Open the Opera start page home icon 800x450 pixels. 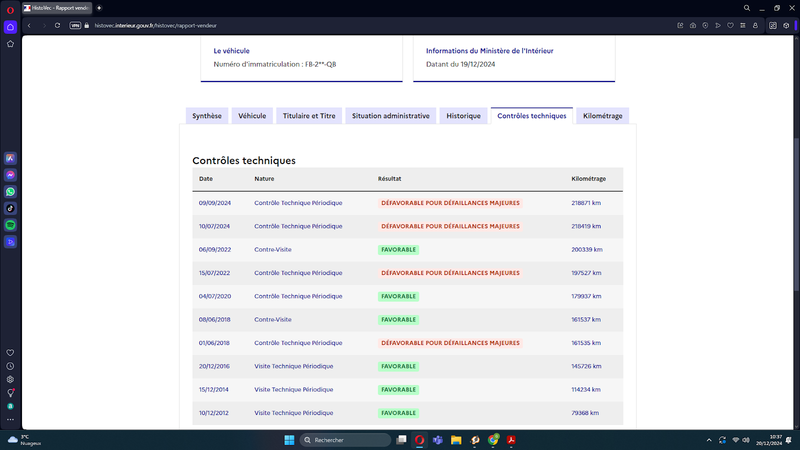coord(10,27)
